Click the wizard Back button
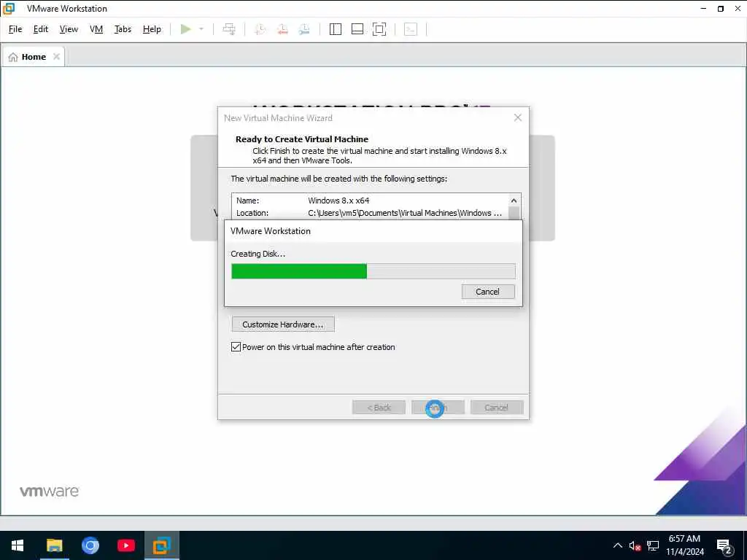 pyautogui.click(x=379, y=408)
